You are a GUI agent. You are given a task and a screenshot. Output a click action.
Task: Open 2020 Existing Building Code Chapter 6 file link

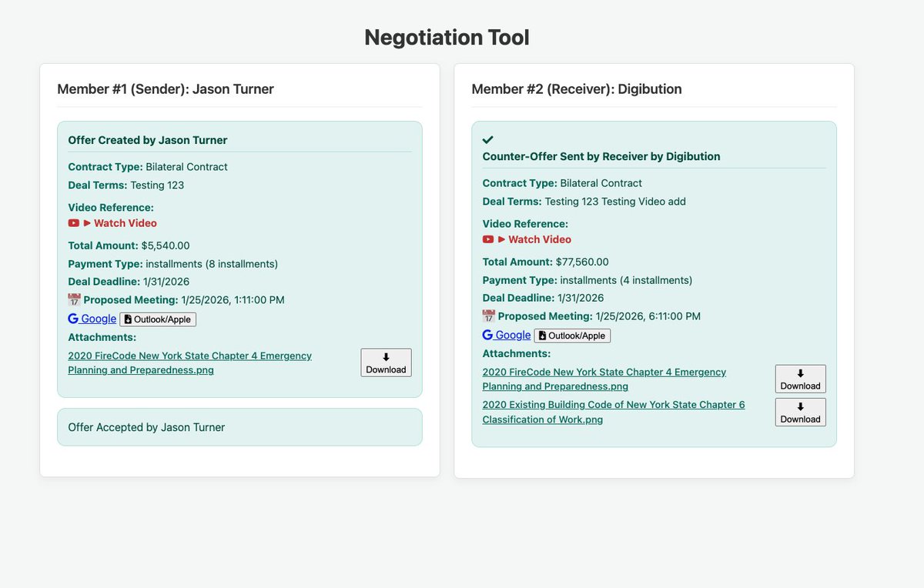614,412
